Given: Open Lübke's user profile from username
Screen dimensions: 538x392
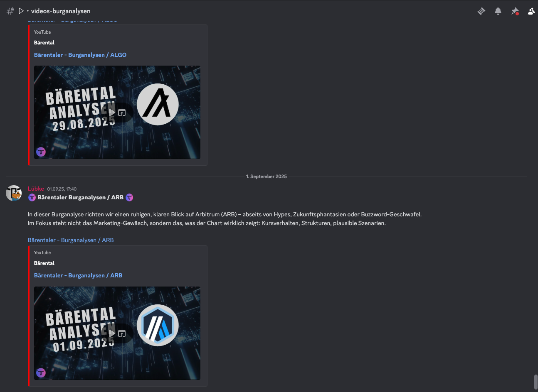Looking at the screenshot, I should pyautogui.click(x=36, y=189).
